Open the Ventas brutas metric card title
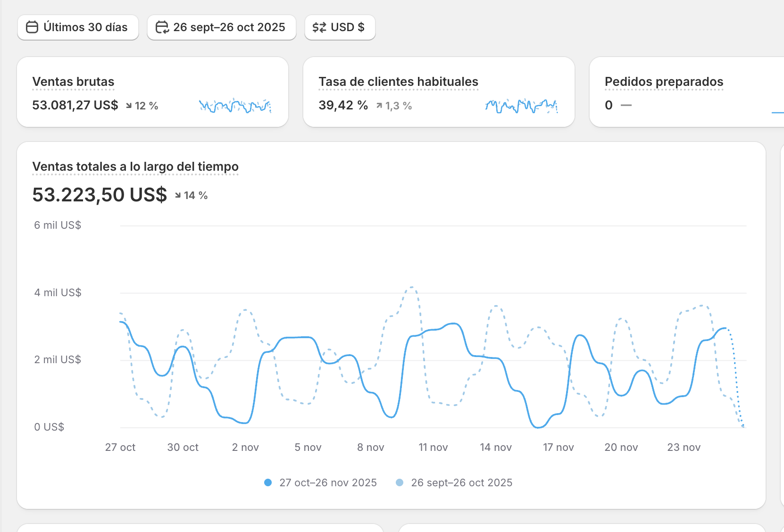The height and width of the screenshot is (532, 784). point(73,82)
